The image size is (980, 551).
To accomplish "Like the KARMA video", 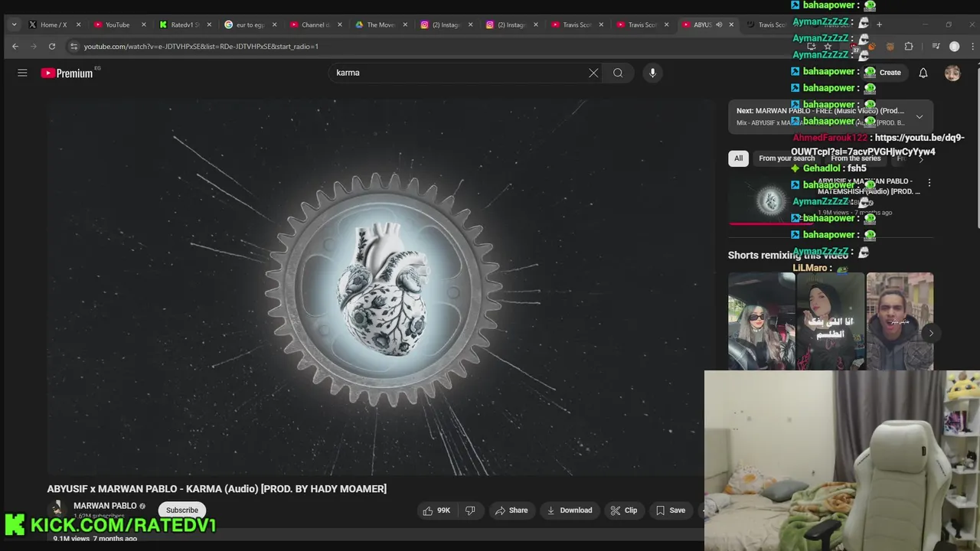I will coord(436,510).
